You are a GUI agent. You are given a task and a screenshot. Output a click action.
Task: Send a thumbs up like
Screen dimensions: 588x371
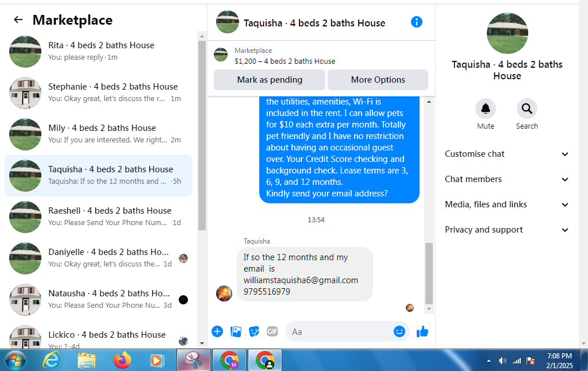pyautogui.click(x=422, y=331)
